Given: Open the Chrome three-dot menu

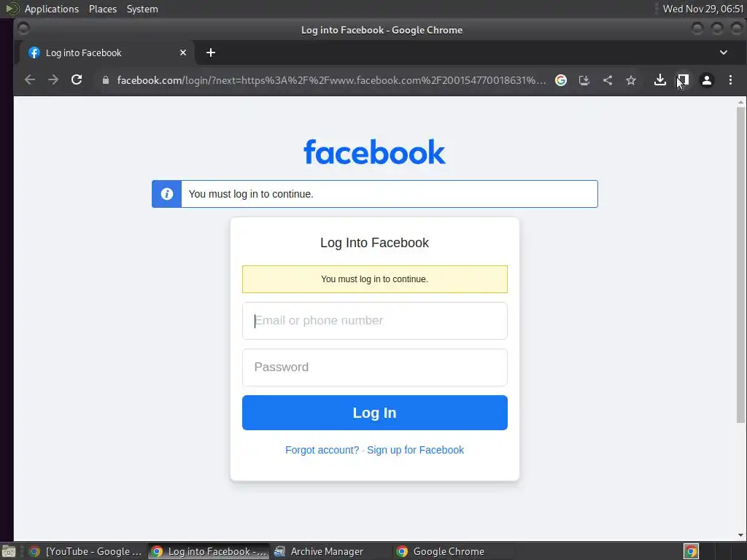Looking at the screenshot, I should [730, 80].
